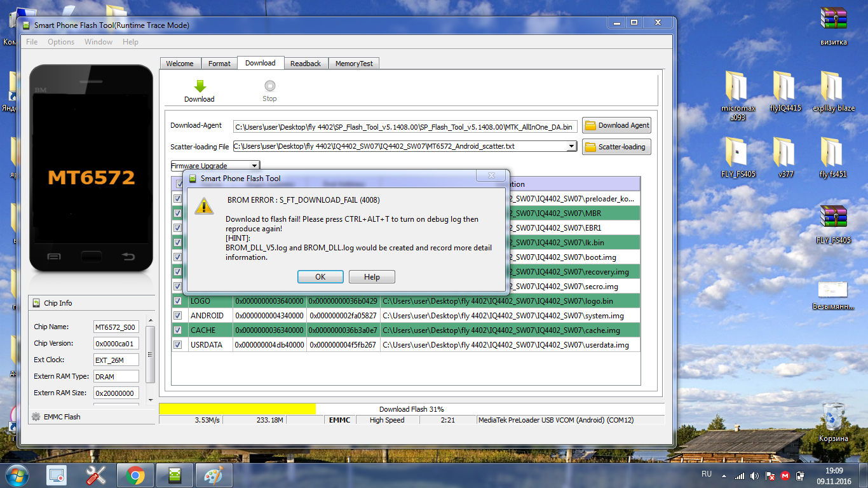
Task: Click the Smart Phone Flash Tool dialog title icon
Action: [193, 179]
